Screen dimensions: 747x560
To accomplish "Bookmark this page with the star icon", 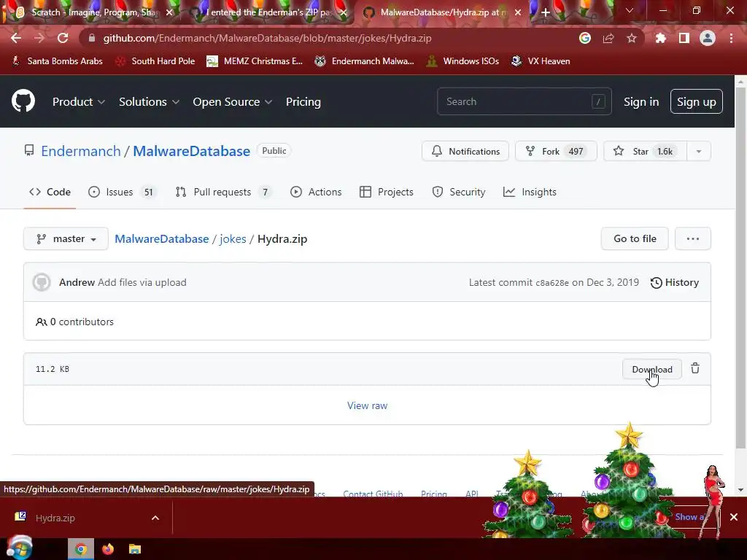I will tap(632, 38).
